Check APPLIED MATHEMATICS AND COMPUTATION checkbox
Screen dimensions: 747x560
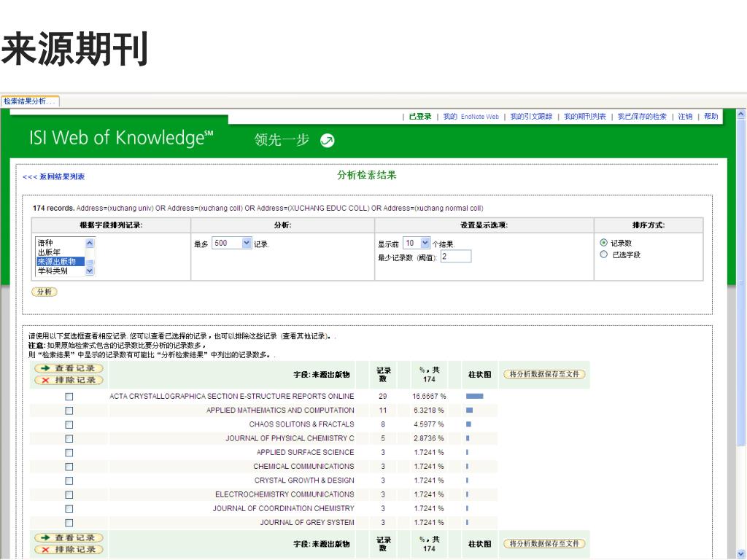click(69, 411)
